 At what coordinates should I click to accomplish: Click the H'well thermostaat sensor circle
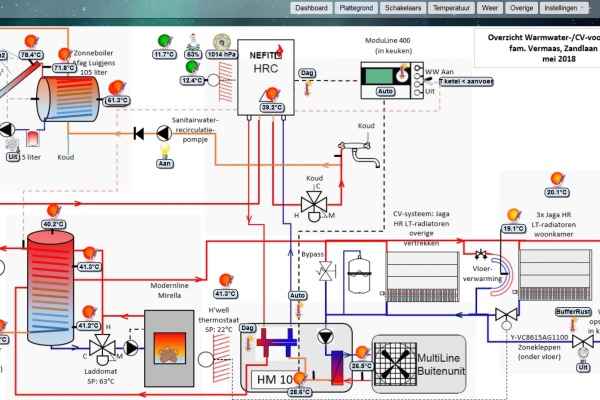pyautogui.click(x=206, y=359)
